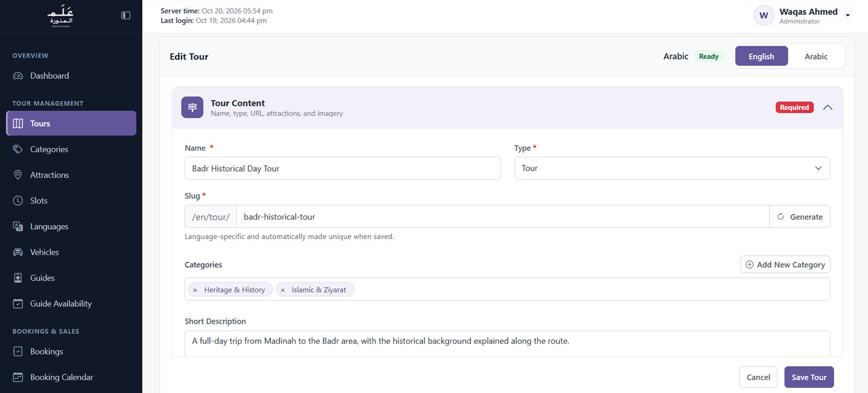Viewport: 868px width, 393px height.
Task: Open the Guide Availability menu item
Action: point(71,304)
